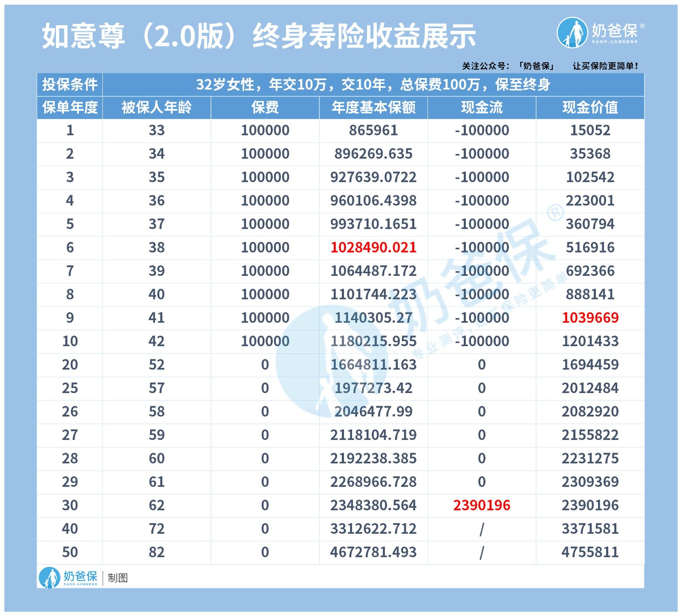Click the value 1977273.42
The width and height of the screenshot is (682, 616).
coord(373,388)
